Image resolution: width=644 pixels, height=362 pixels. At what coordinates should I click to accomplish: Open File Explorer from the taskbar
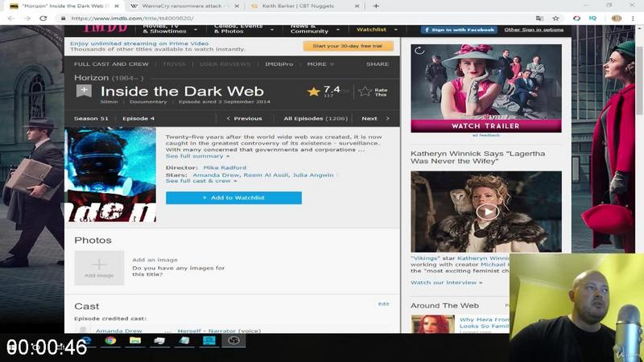pyautogui.click(x=135, y=340)
